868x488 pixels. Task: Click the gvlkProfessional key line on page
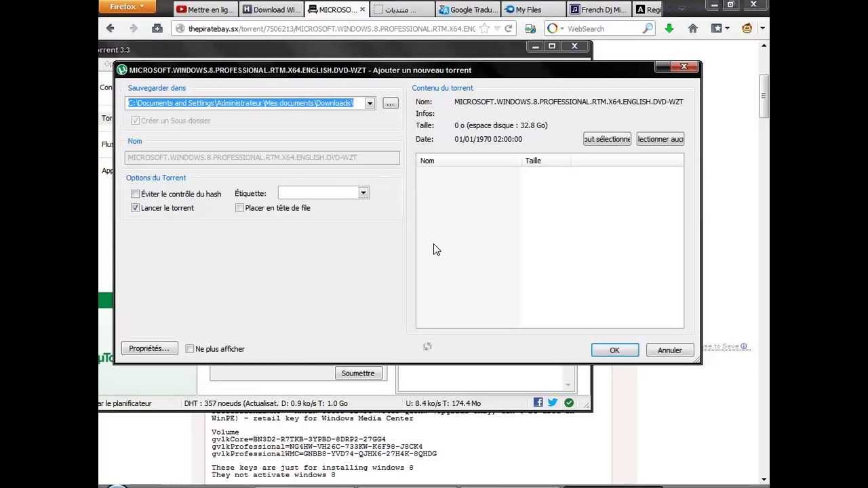(x=317, y=447)
